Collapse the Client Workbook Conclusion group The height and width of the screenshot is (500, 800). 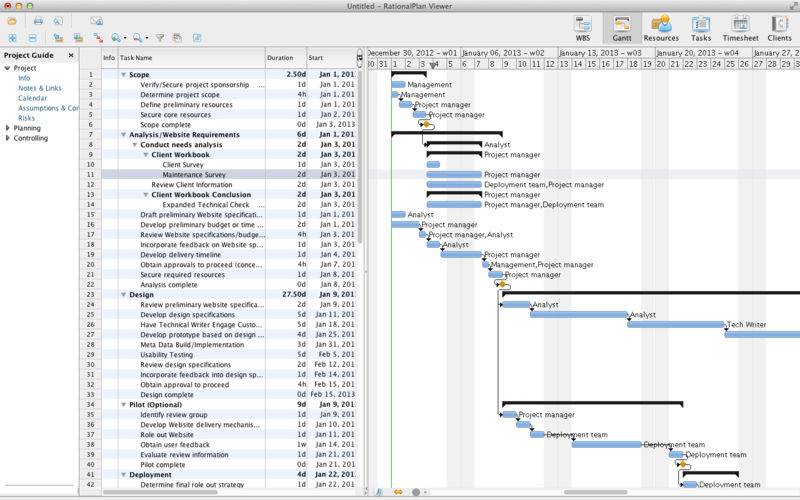pos(146,195)
